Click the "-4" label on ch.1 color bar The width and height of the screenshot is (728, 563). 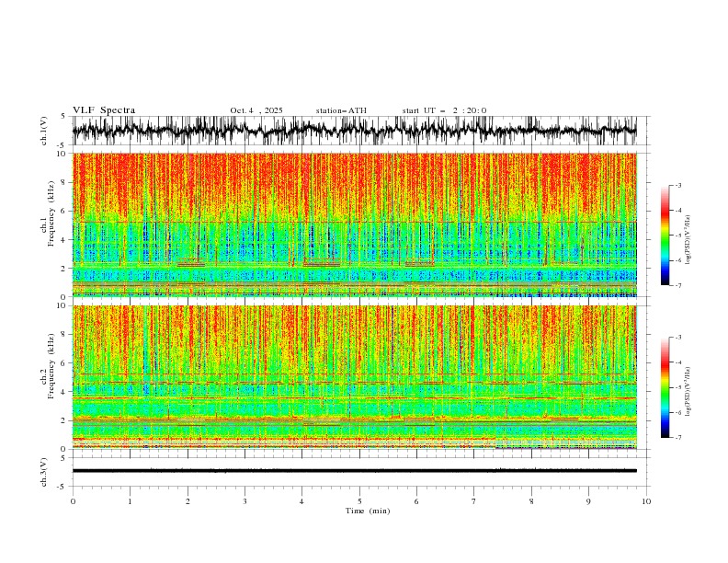point(677,211)
